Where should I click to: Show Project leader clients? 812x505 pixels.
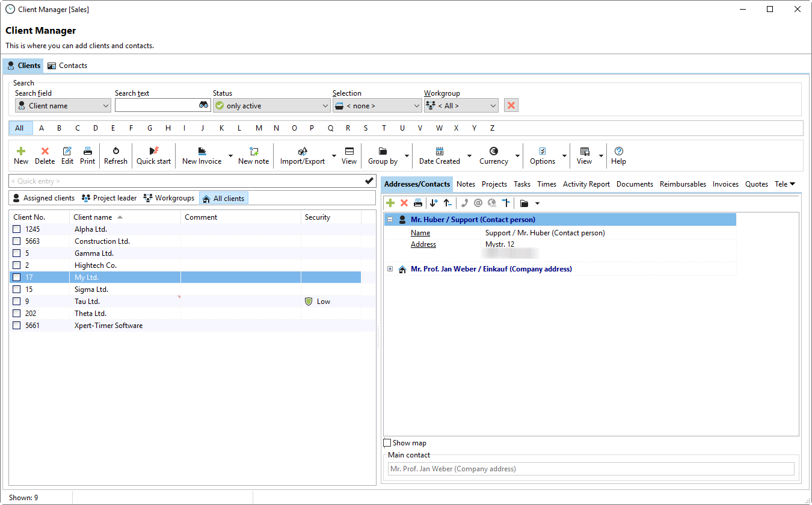109,198
